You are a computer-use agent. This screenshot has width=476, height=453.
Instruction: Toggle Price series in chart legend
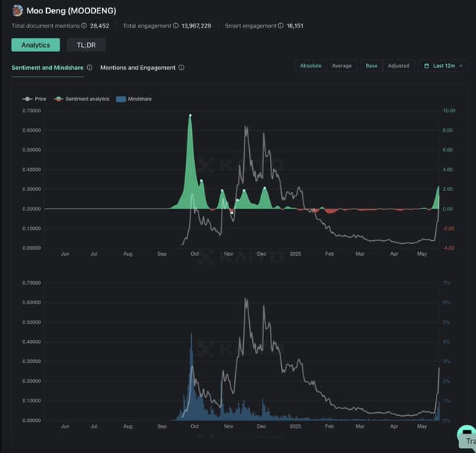tap(34, 99)
